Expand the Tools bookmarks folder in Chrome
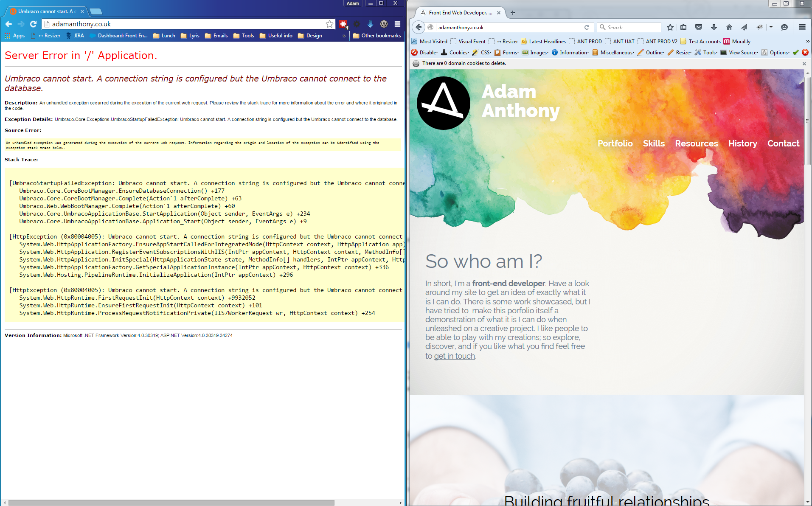Image resolution: width=812 pixels, height=506 pixels. [244, 36]
